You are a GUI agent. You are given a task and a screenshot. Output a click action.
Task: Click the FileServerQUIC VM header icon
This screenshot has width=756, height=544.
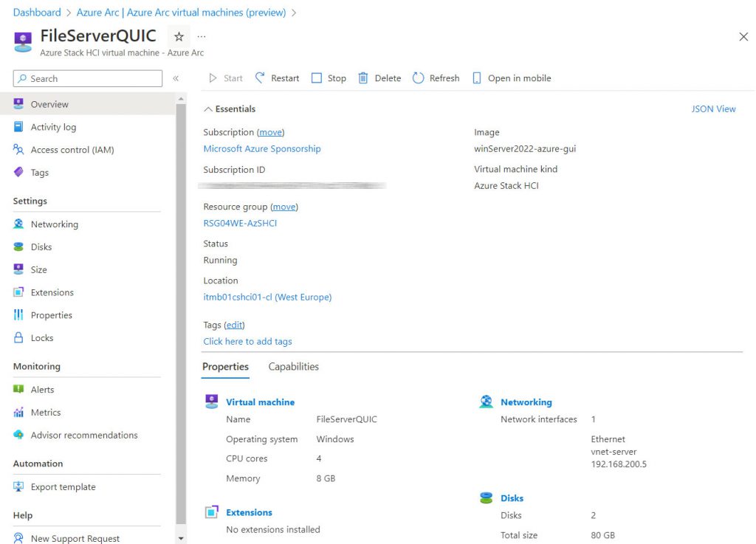pyautogui.click(x=23, y=42)
